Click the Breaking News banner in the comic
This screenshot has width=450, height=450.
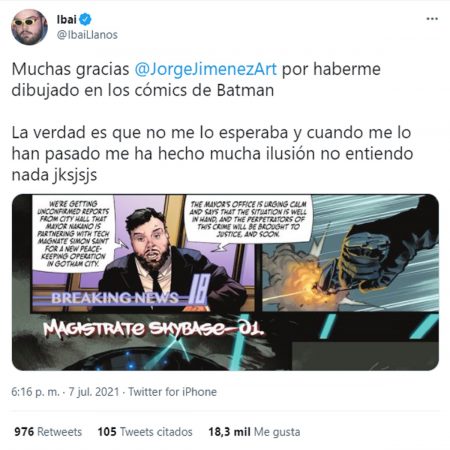[x=115, y=298]
